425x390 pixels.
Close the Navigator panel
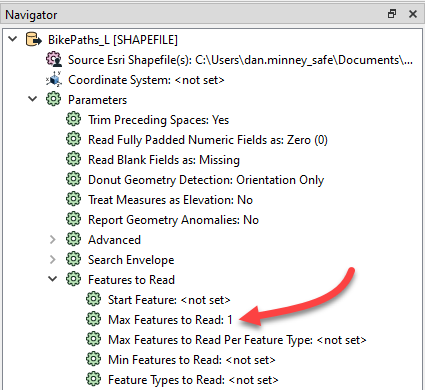[x=413, y=14]
